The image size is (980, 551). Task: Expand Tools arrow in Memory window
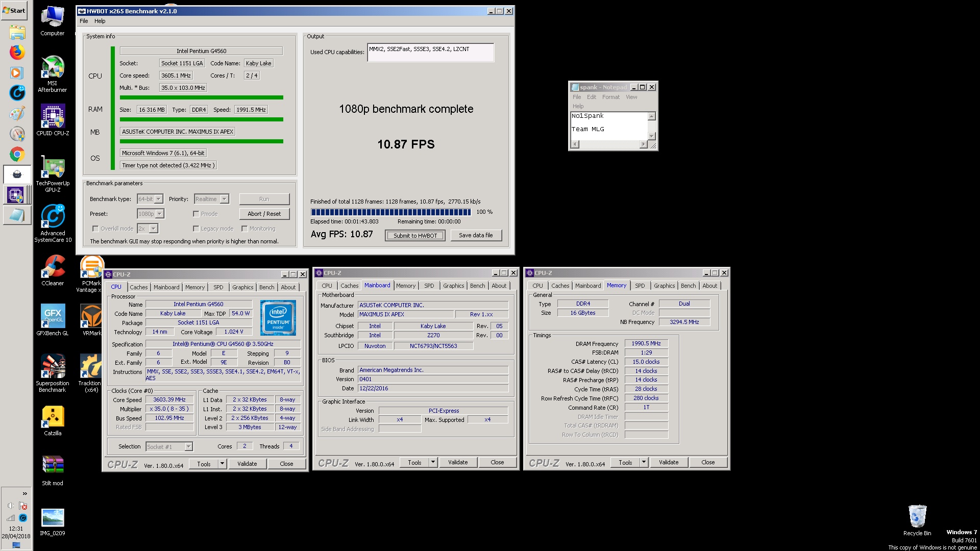point(644,462)
